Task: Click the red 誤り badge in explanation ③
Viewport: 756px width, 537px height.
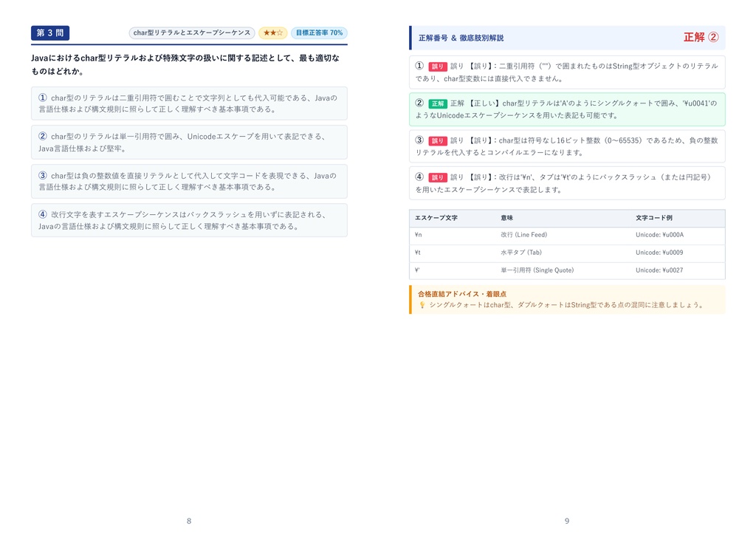Action: (438, 141)
